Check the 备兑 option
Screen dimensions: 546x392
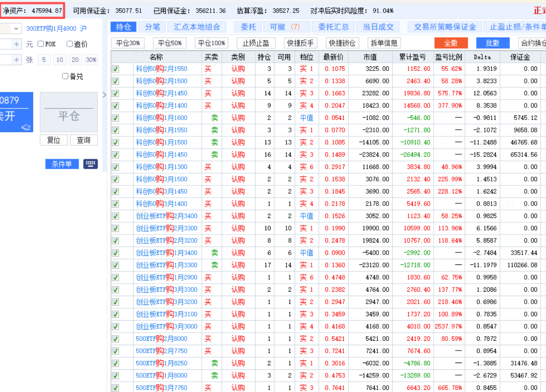pyautogui.click(x=66, y=76)
